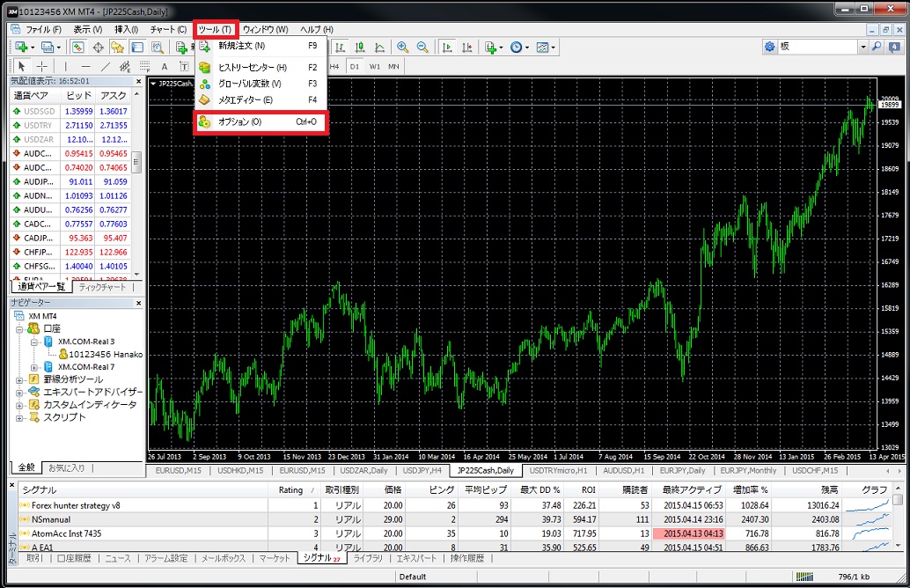Image resolution: width=910 pixels, height=588 pixels.
Task: Toggle the Data Window crosshair-circle icon
Action: tap(98, 47)
